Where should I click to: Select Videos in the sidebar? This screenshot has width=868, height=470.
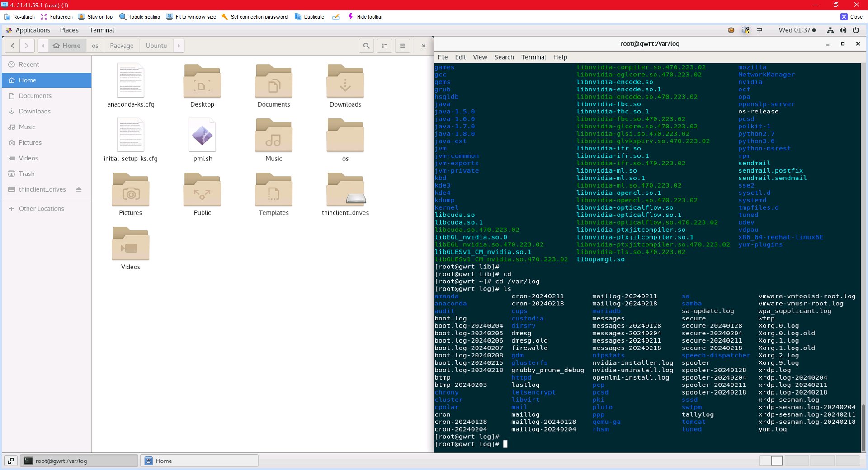click(47, 158)
